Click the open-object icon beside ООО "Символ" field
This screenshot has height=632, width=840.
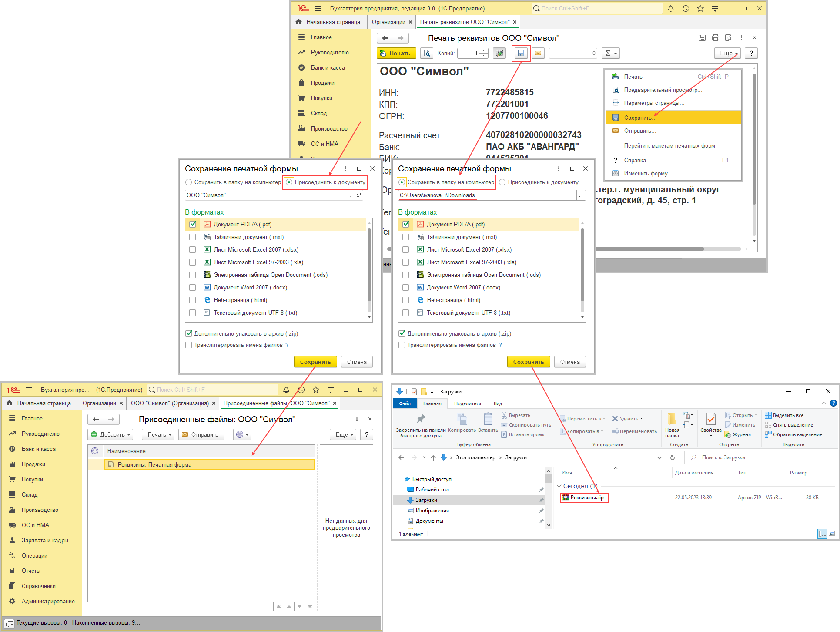(358, 195)
